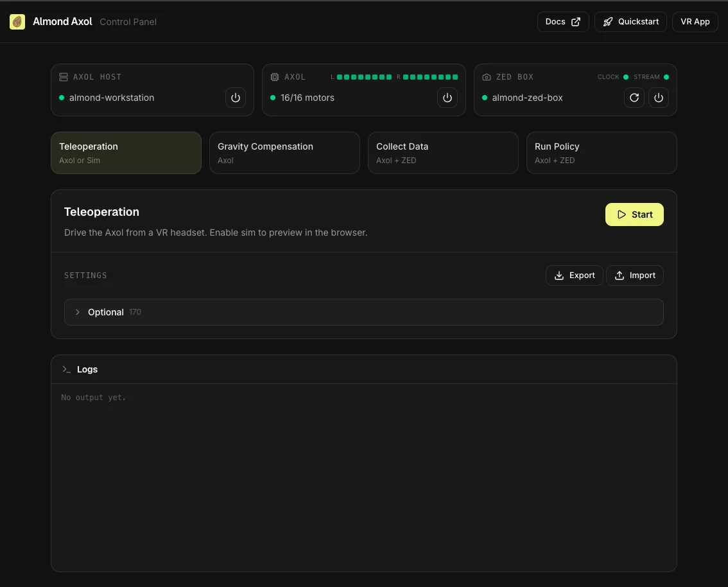Viewport: 728px width, 587px height.
Task: Click the Logs panel heading
Action: [x=87, y=370]
